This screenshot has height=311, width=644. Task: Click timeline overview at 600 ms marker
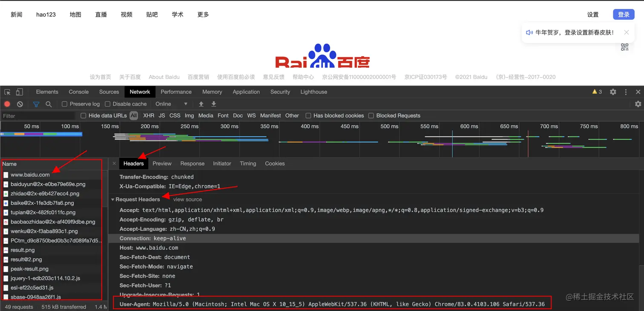469,127
